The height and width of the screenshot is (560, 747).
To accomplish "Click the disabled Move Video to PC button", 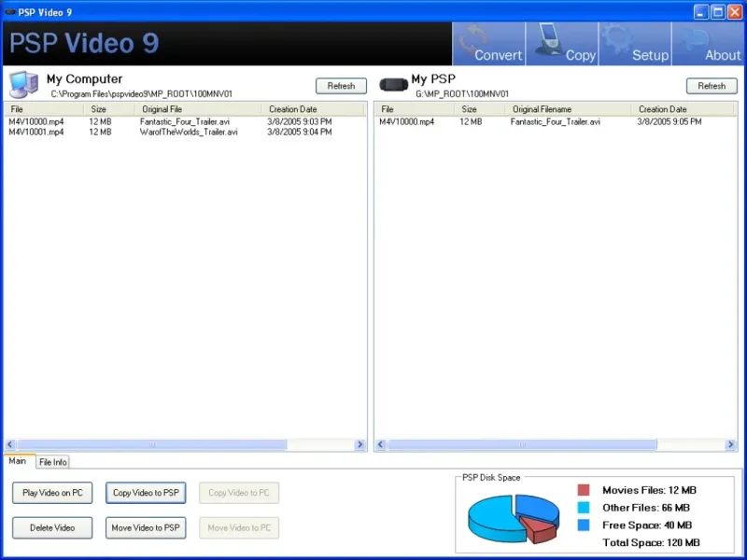I will pyautogui.click(x=239, y=527).
